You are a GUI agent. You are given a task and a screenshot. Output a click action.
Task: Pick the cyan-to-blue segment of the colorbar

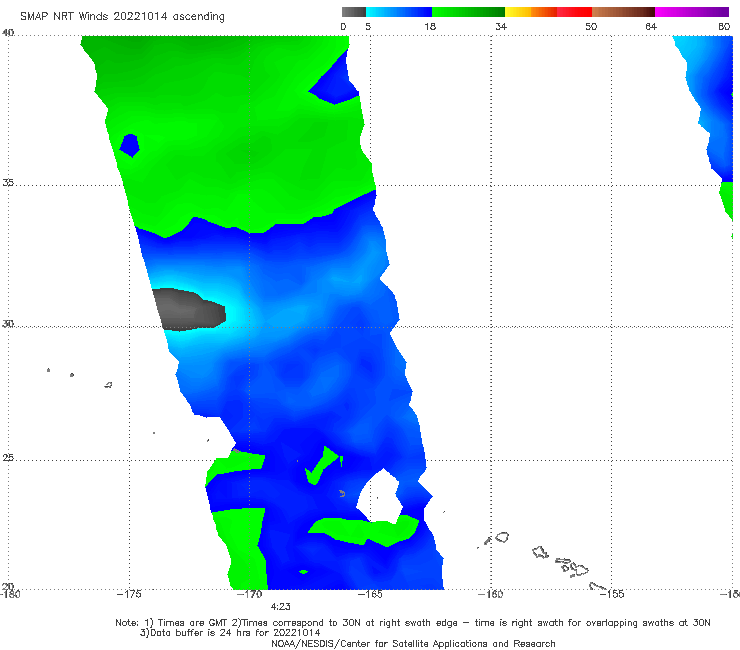(x=399, y=12)
